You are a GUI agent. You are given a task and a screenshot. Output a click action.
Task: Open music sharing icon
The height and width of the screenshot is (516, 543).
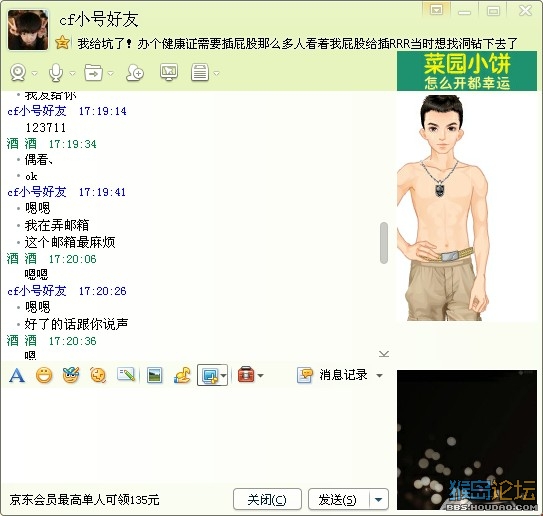182,375
